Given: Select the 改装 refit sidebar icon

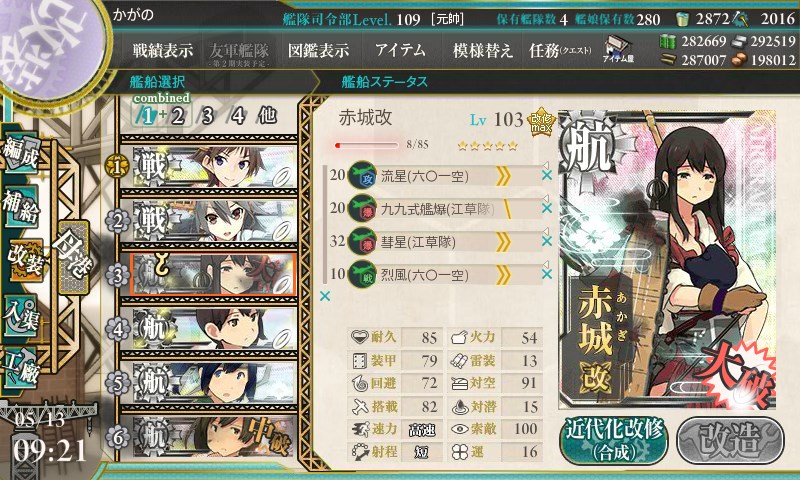Looking at the screenshot, I should pos(24,261).
